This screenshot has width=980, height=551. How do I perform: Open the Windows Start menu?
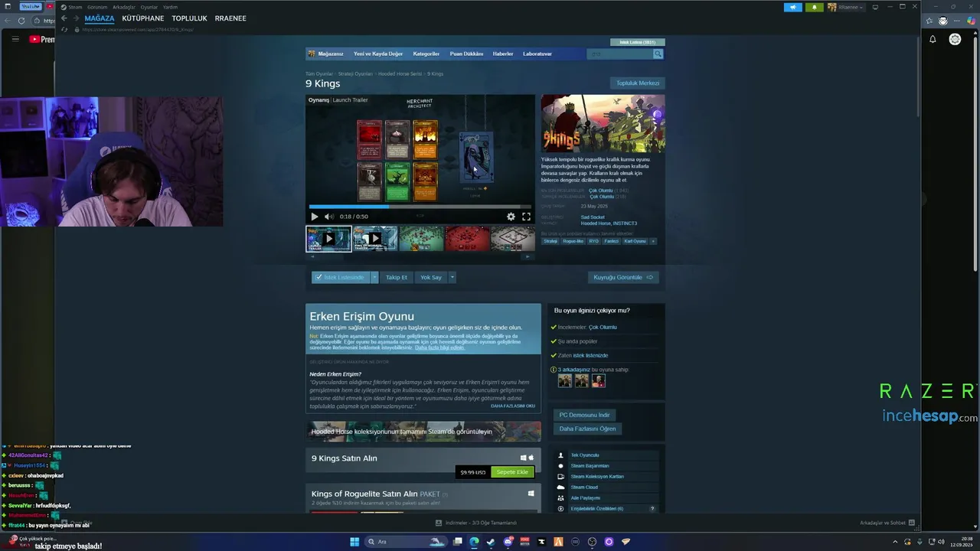[x=354, y=542]
